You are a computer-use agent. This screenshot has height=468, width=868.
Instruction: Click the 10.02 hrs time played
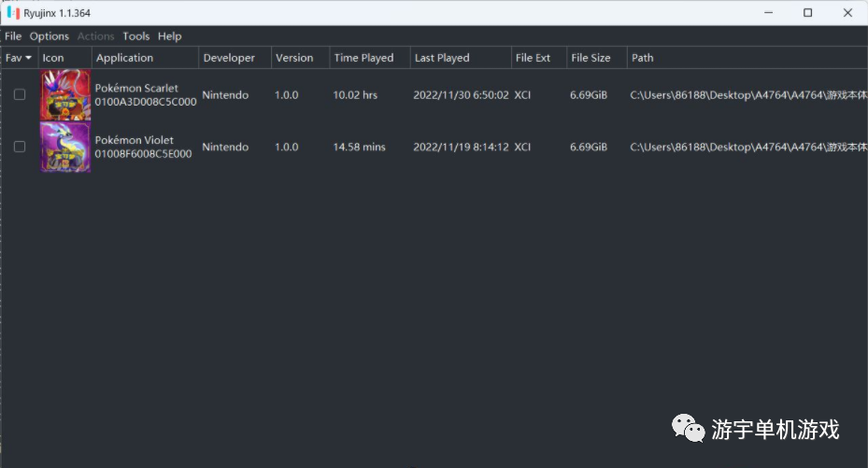click(x=355, y=94)
